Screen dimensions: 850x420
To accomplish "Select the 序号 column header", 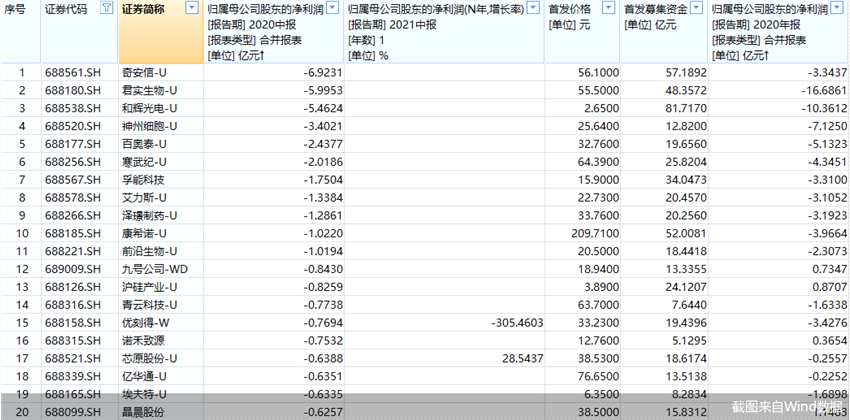I will [x=16, y=9].
